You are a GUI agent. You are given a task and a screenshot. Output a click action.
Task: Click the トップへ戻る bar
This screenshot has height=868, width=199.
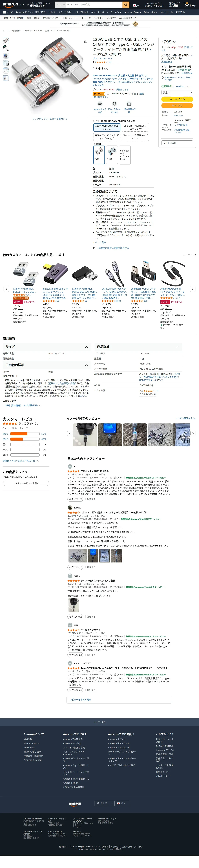99,722
